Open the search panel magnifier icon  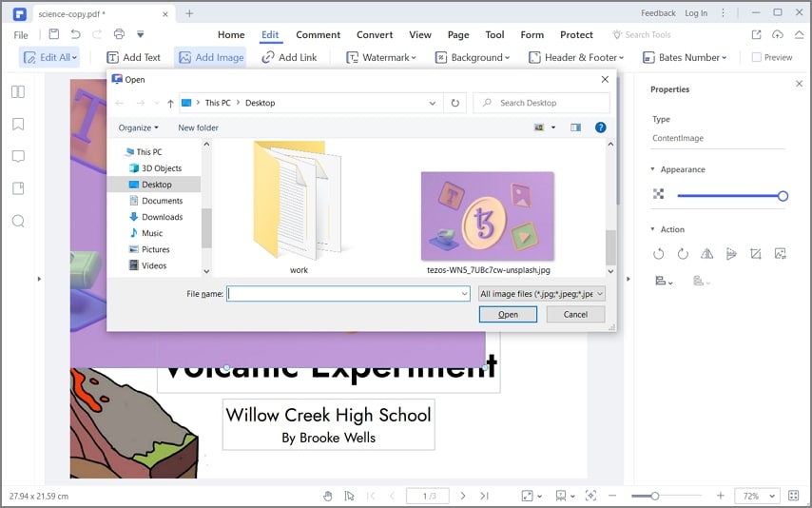(x=18, y=222)
